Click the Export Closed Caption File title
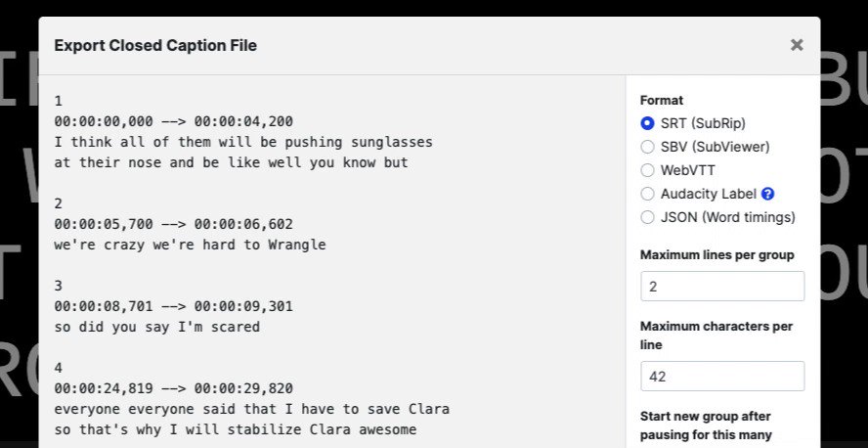 pos(155,45)
